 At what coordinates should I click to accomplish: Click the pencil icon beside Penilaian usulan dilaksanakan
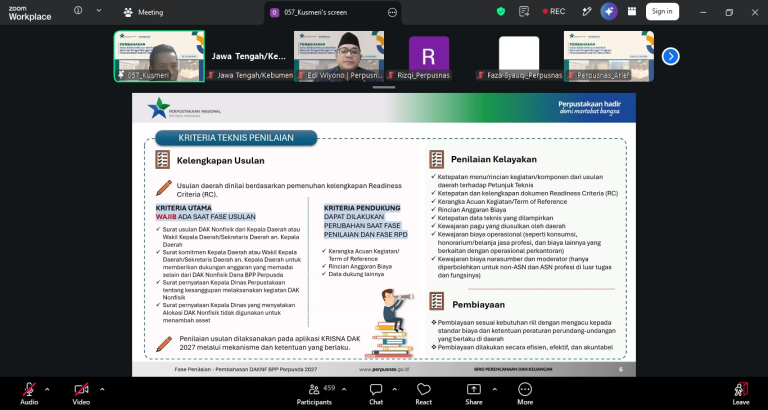pos(164,343)
